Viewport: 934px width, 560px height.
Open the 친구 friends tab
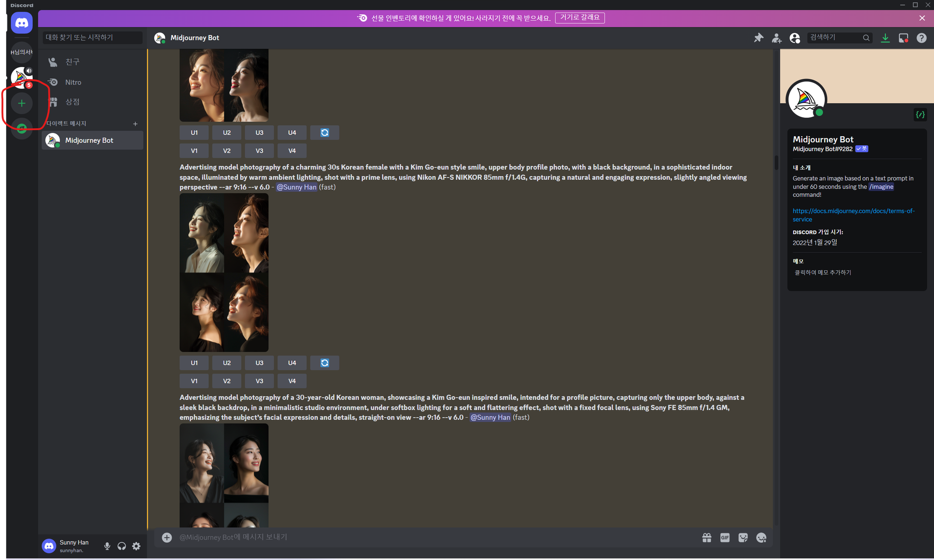[x=72, y=62]
